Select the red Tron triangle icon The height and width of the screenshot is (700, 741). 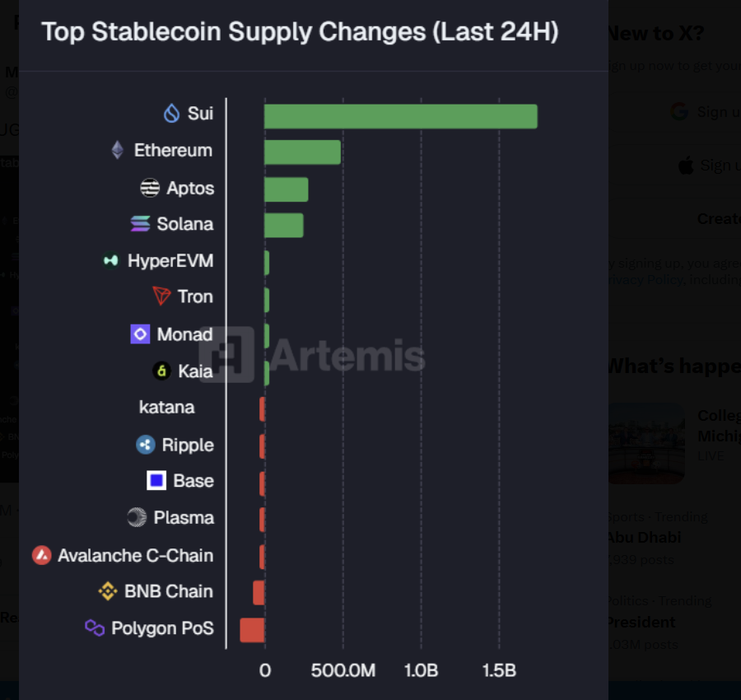point(161,296)
